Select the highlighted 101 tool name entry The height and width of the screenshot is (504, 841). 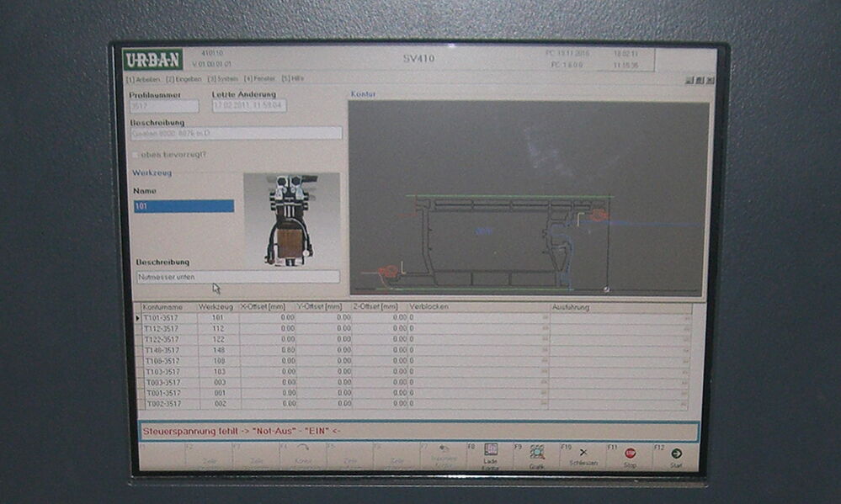click(x=184, y=206)
